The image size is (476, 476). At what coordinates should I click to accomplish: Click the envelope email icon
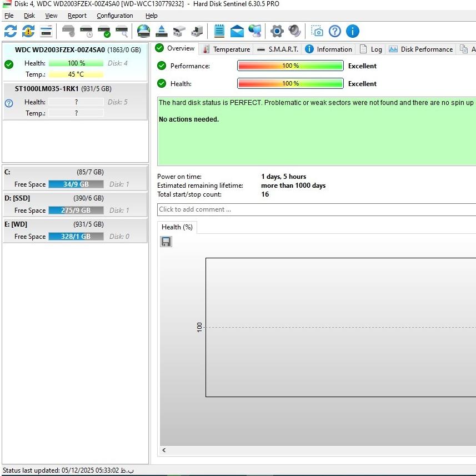[237, 31]
